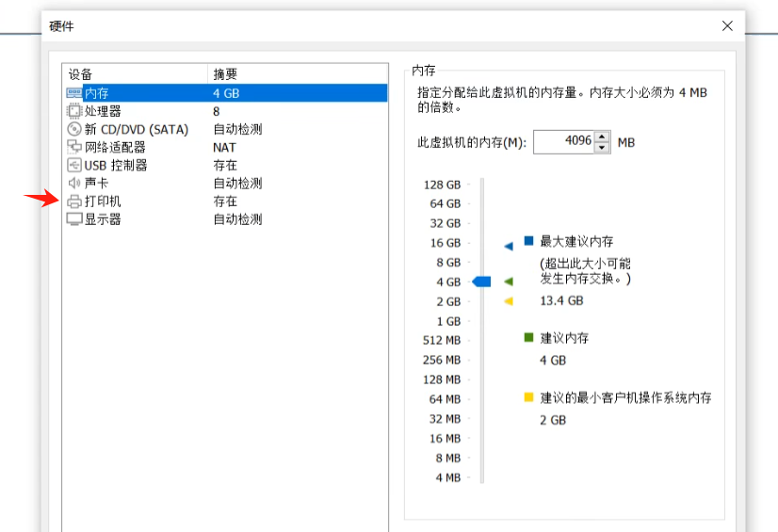The image size is (778, 532).
Task: Select the 内存 row
Action: coord(227,92)
